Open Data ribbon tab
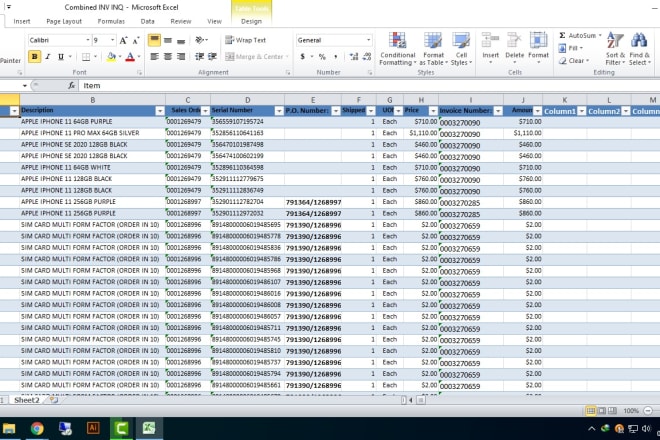660x440 pixels. 147,21
